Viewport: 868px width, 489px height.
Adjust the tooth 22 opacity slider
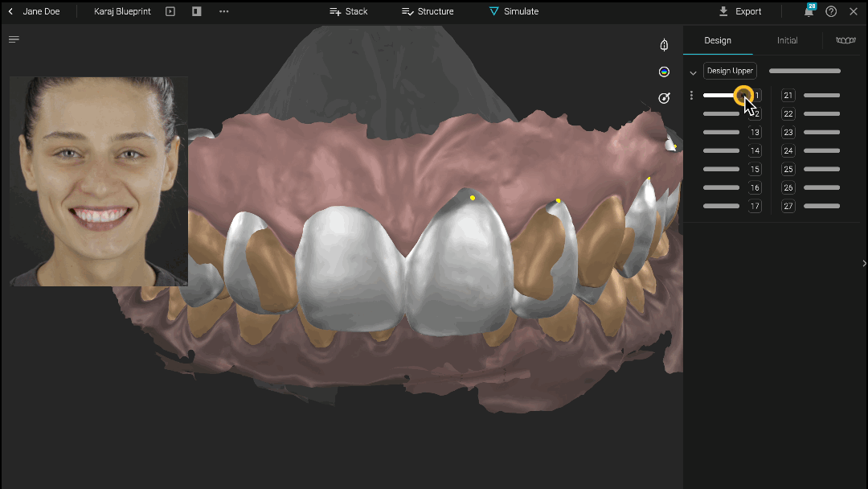point(821,113)
